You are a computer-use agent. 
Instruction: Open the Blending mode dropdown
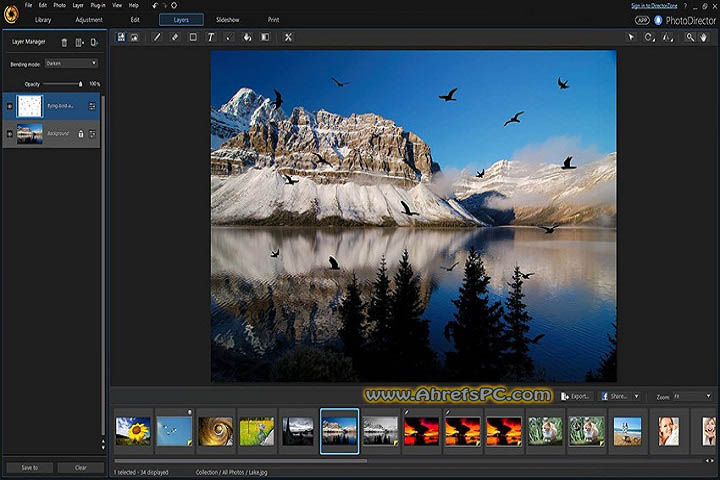coord(71,63)
